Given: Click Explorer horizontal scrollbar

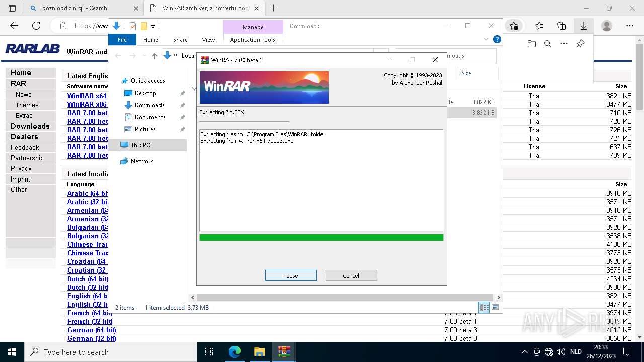Looking at the screenshot, I should pos(345,297).
